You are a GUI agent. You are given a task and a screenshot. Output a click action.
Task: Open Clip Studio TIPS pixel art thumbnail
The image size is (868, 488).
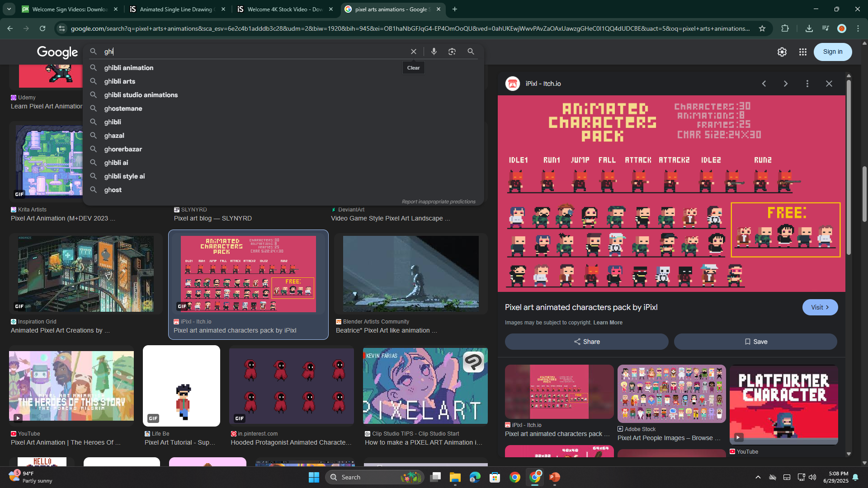(x=425, y=386)
